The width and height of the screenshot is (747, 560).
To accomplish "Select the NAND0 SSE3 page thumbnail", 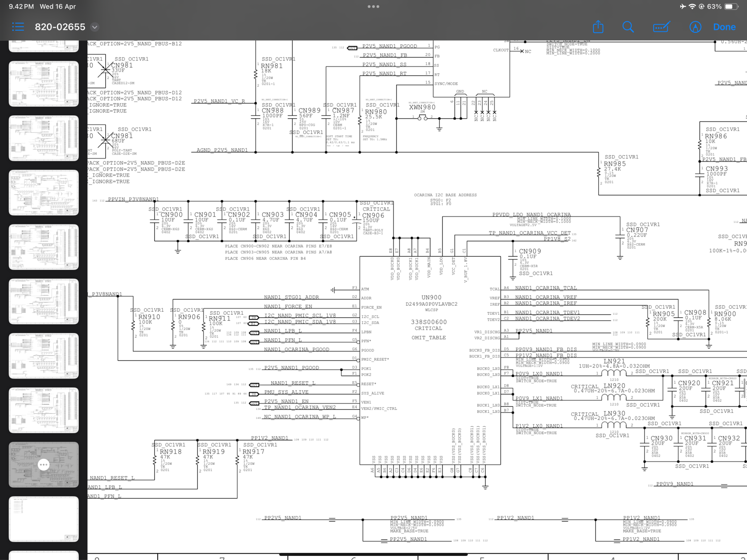I will (44, 138).
